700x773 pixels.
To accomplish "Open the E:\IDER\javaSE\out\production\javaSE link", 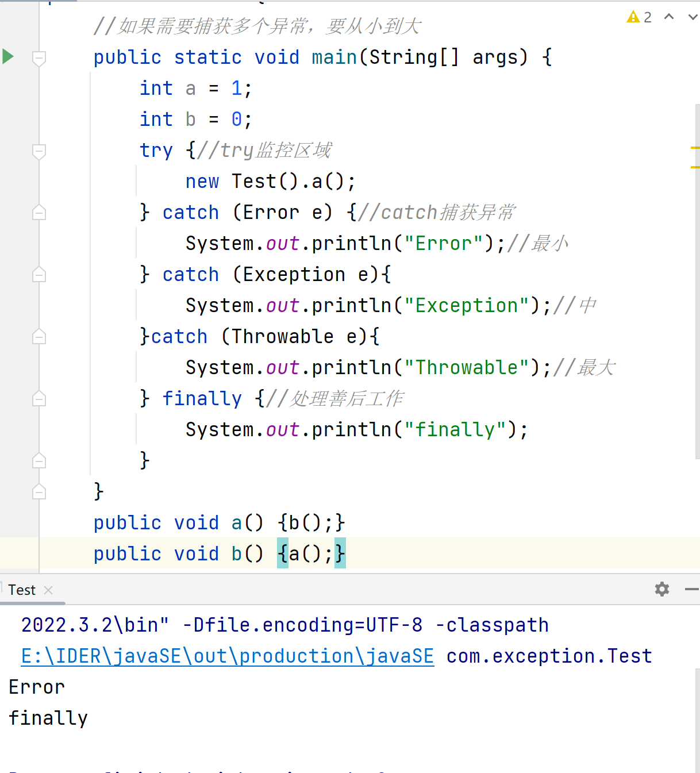I will [228, 656].
